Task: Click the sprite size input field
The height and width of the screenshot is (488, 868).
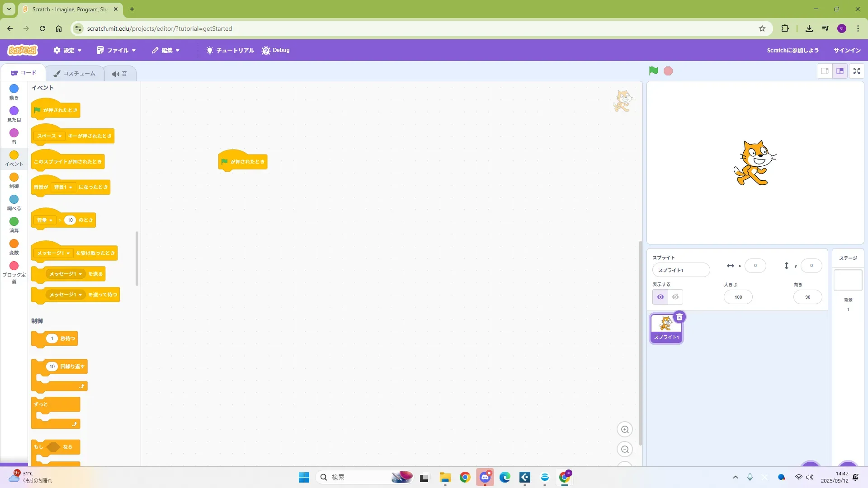Action: click(x=738, y=297)
